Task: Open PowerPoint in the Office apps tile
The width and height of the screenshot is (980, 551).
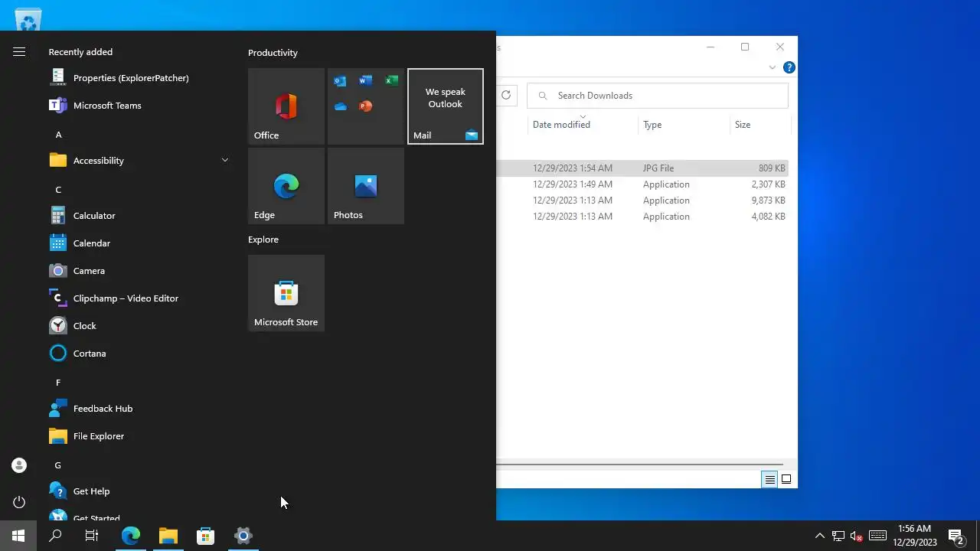Action: 366,106
